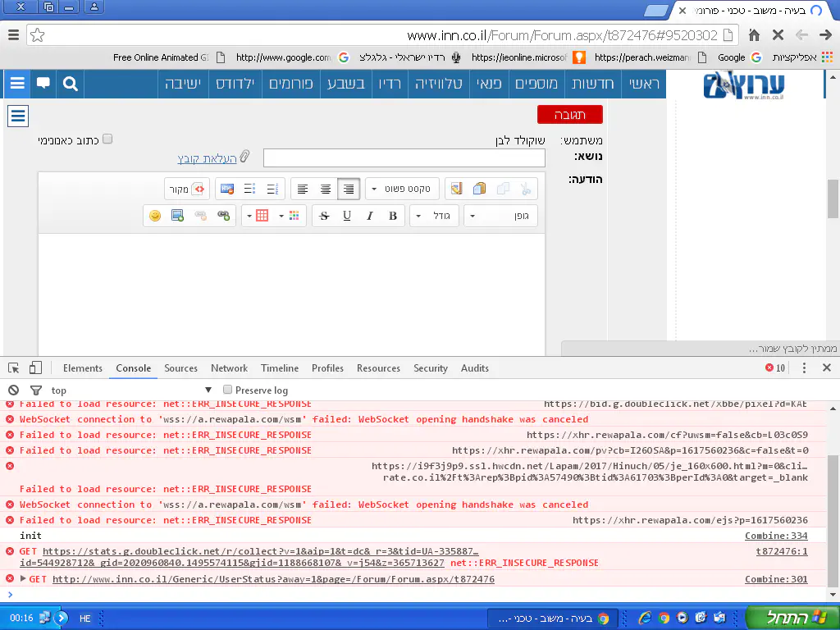
Task: Click the subject input field
Action: (x=404, y=157)
